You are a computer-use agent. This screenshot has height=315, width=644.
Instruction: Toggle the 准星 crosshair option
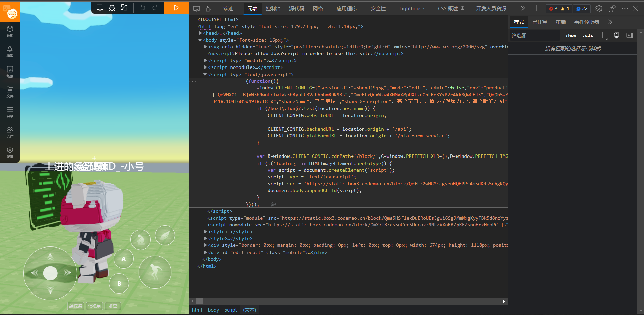point(113,306)
